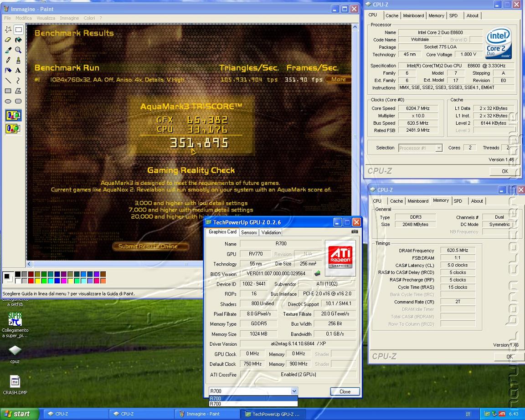525x420 pixels.
Task: Open Mainboard tab in top CPU-Z window
Action: pyautogui.click(x=413, y=16)
